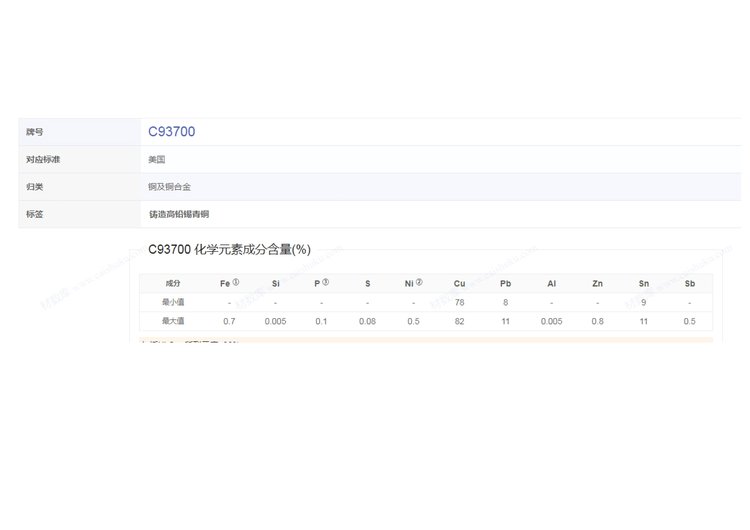Image resolution: width=750 pixels, height=530 pixels.
Task: Click the 铸造高铅锡青铜 tag
Action: point(179,214)
